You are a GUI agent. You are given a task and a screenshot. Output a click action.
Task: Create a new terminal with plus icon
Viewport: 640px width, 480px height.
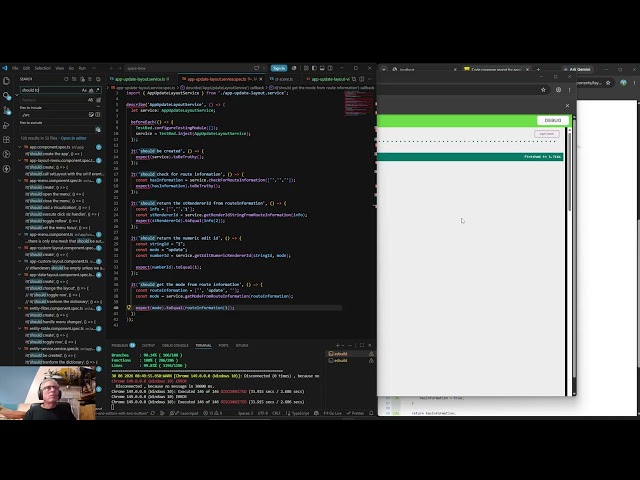[337, 345]
